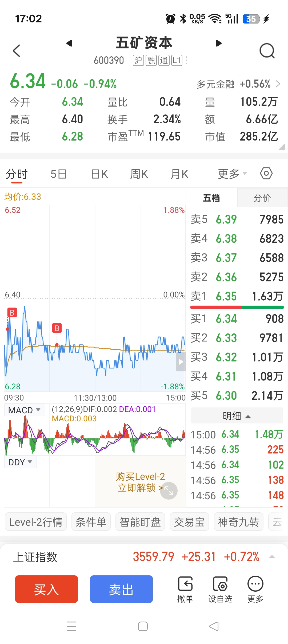Screen dimensions: 288x644
Task: Tap the 卖2 6.36 row
Action: [237, 277]
